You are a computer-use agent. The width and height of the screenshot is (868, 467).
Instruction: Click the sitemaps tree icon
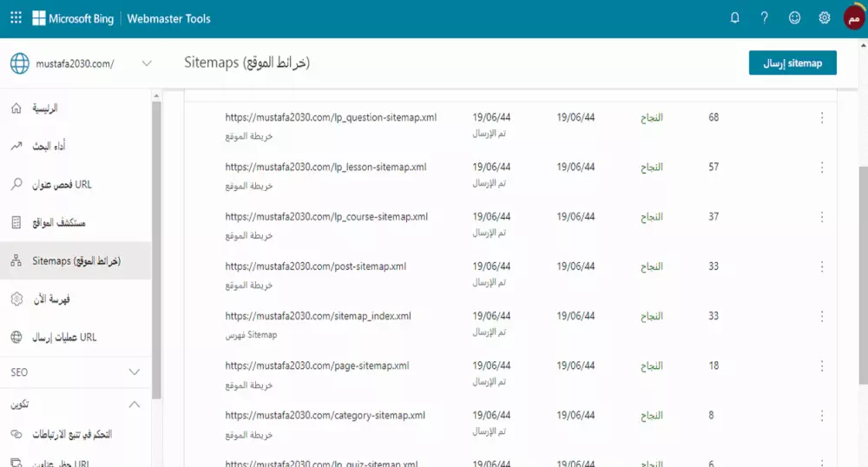[x=16, y=260]
